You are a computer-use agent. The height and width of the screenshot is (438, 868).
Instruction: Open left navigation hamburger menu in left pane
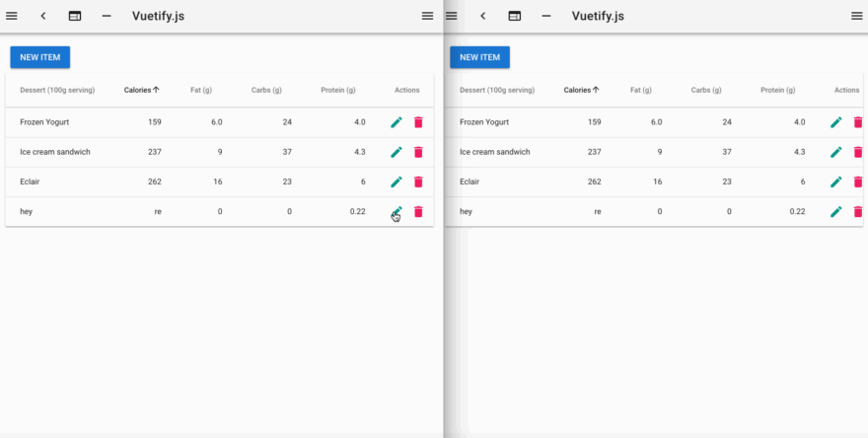coord(12,16)
